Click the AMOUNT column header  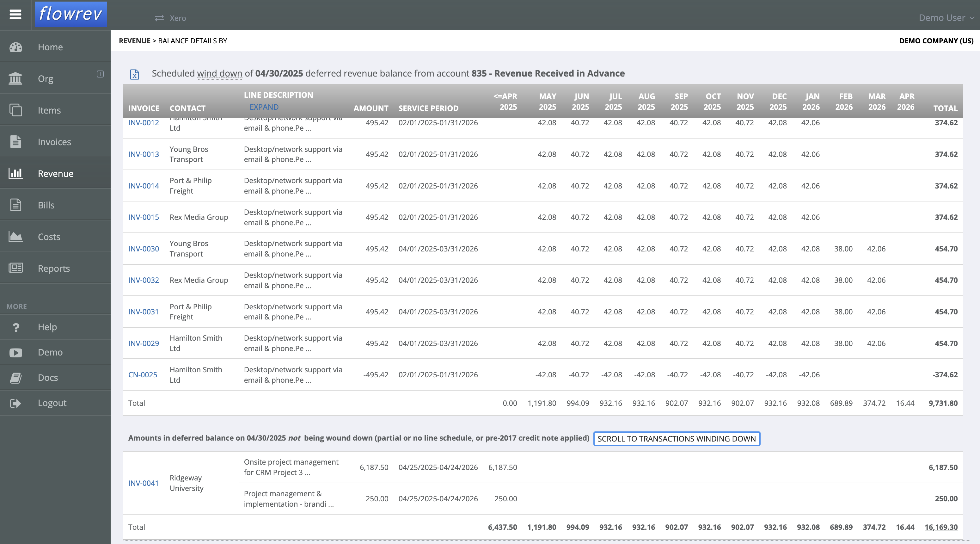(x=371, y=108)
